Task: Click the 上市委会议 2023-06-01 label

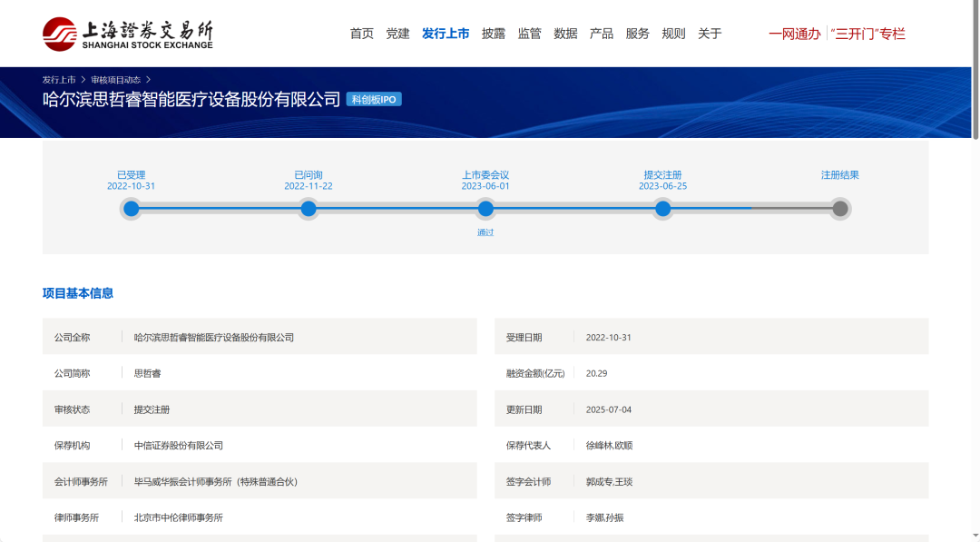Action: (x=485, y=181)
